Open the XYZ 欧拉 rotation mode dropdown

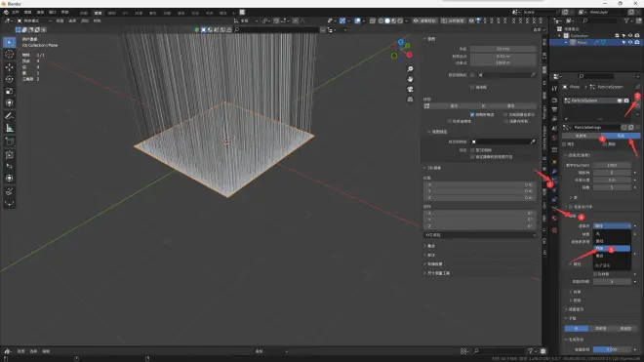tap(480, 235)
